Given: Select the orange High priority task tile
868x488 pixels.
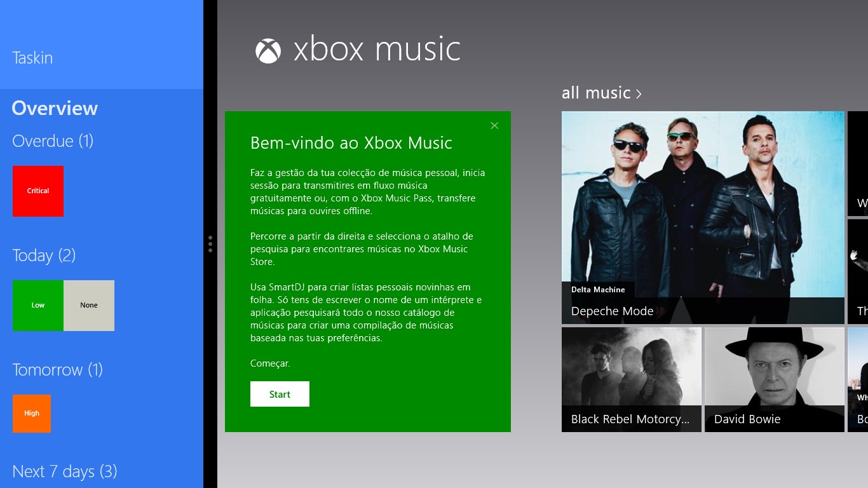Looking at the screenshot, I should [x=32, y=413].
